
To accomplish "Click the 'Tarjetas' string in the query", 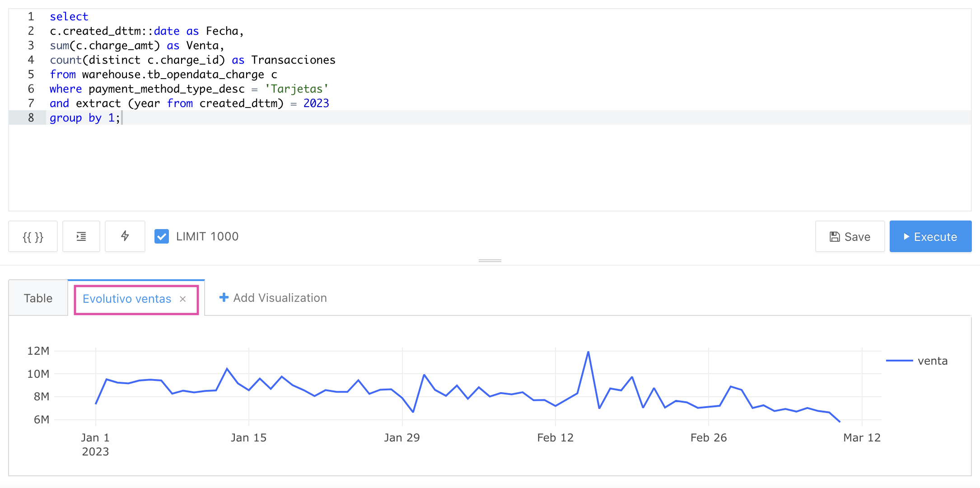I will click(296, 89).
